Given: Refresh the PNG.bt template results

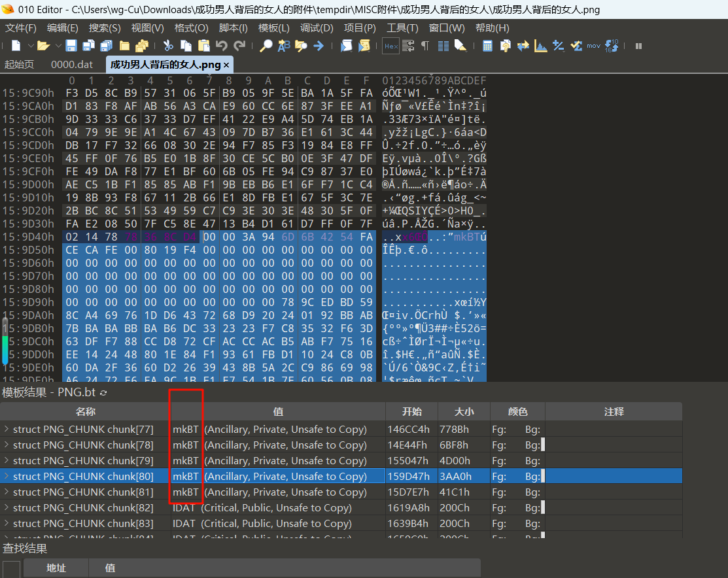Looking at the screenshot, I should [x=103, y=392].
